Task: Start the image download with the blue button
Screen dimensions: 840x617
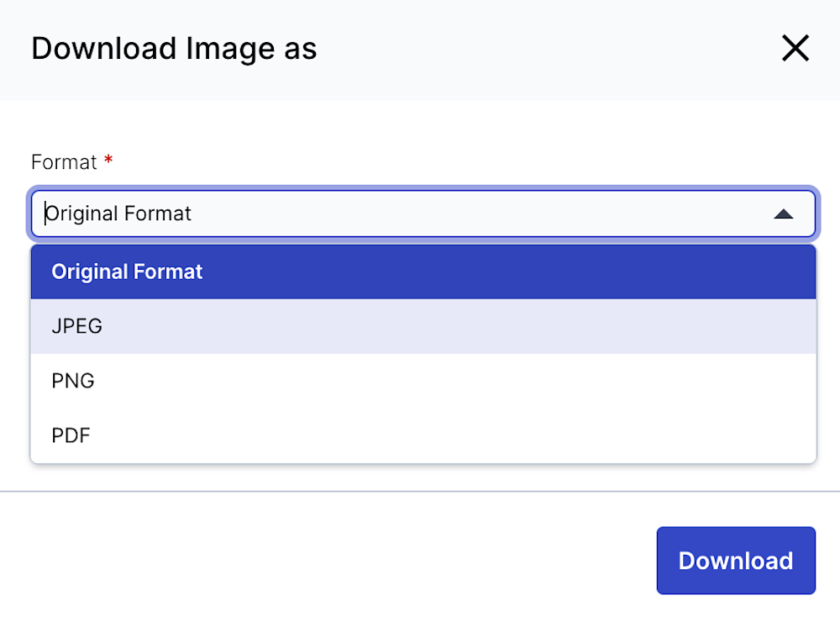Action: pyautogui.click(x=736, y=561)
